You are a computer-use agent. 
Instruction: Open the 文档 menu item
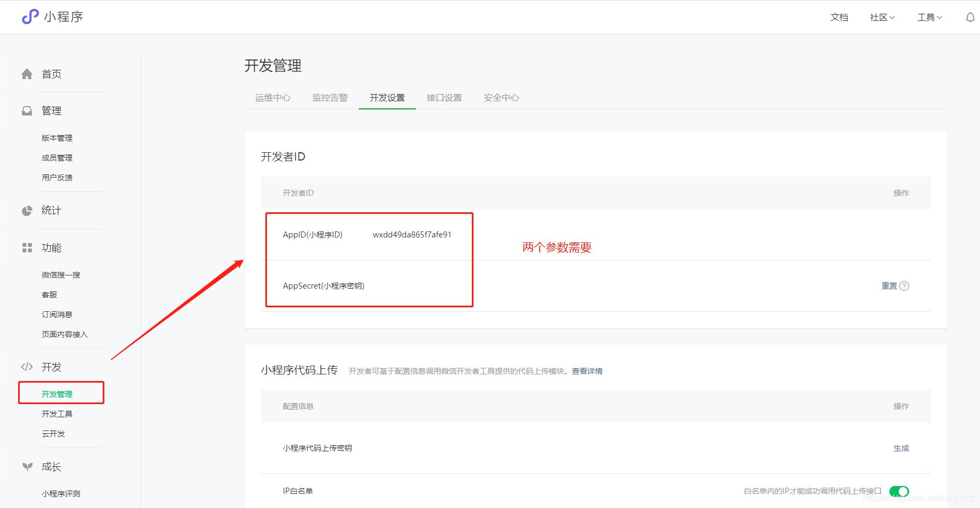(839, 16)
